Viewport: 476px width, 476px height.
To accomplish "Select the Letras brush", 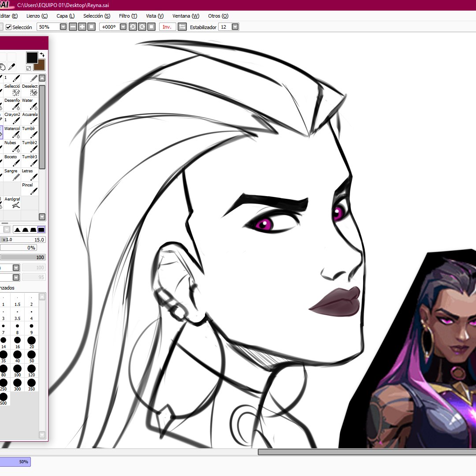I will 30,175.
